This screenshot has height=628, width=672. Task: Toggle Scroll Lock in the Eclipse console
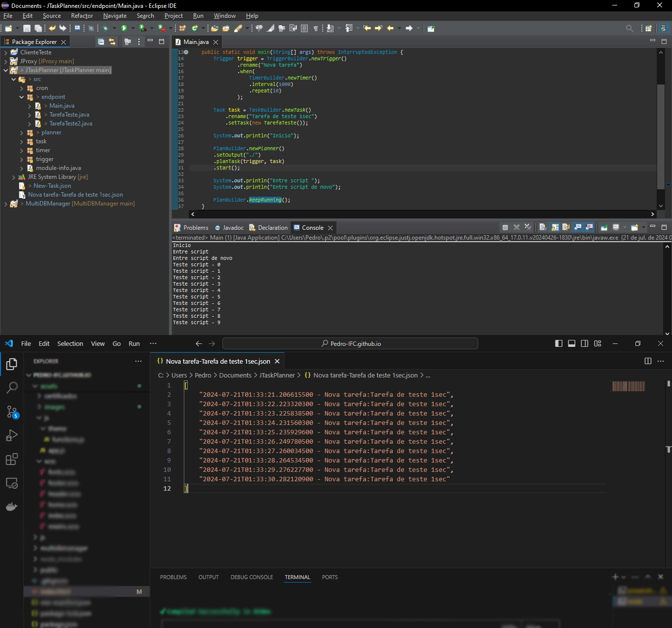click(x=555, y=227)
